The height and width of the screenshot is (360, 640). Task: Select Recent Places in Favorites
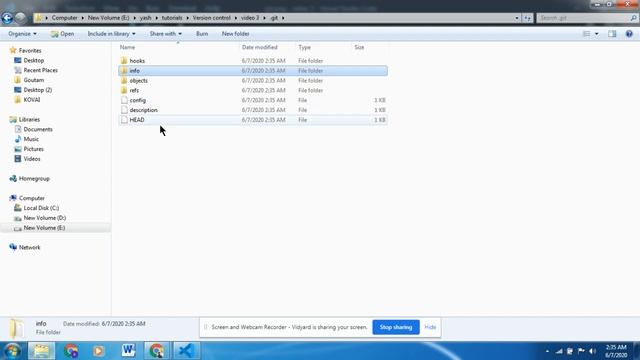[x=40, y=70]
